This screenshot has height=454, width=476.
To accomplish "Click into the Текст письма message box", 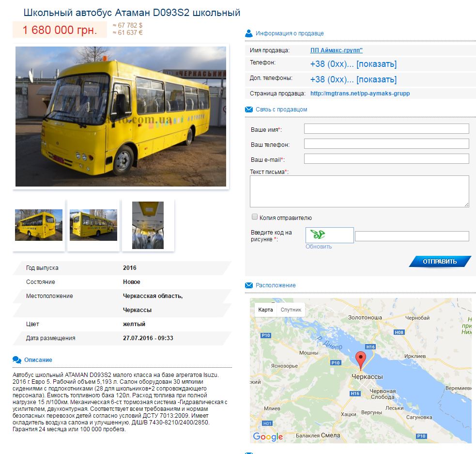I will (x=359, y=191).
